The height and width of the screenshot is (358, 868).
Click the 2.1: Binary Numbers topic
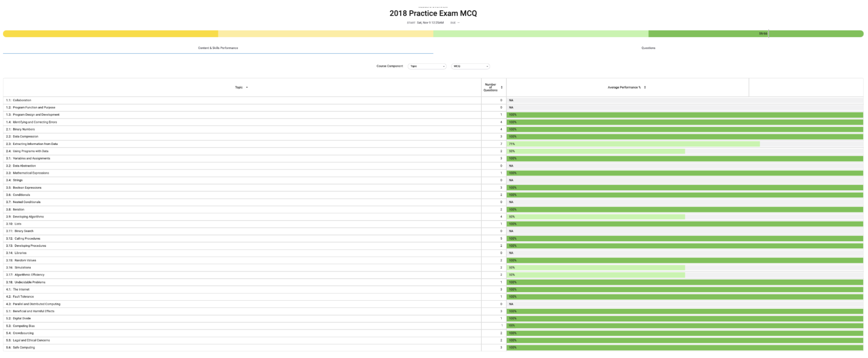point(20,129)
